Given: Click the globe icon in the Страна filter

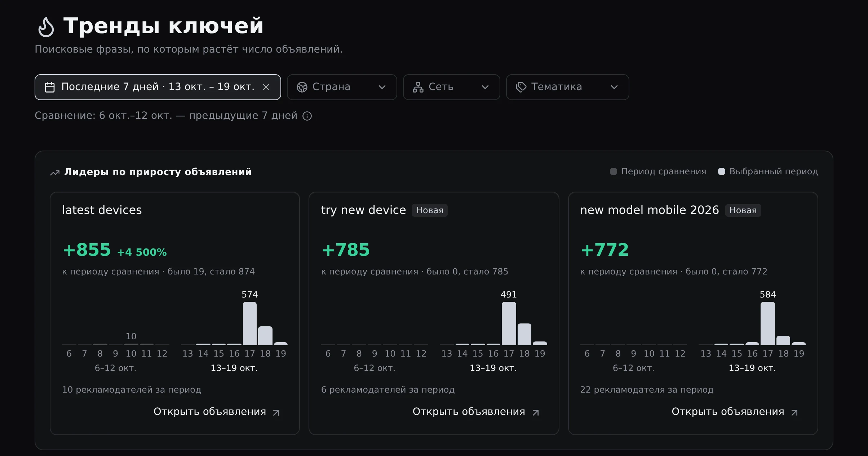Looking at the screenshot, I should (x=302, y=87).
